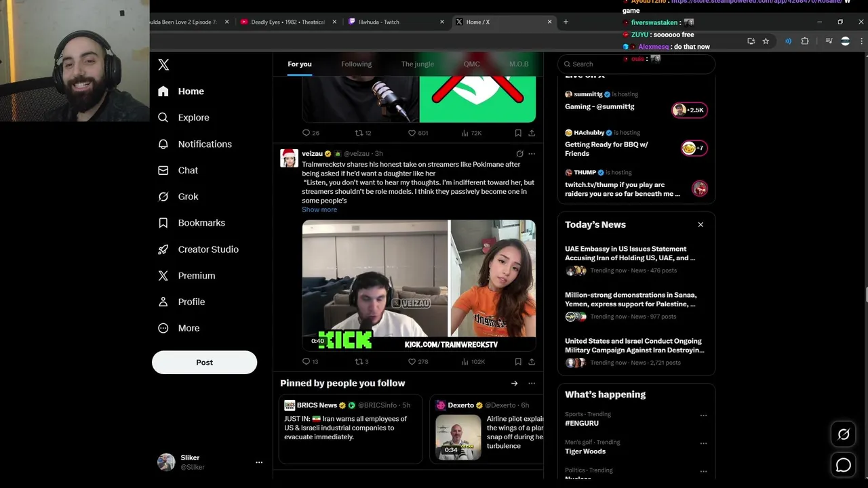Open Profile from the sidebar
Viewport: 868px width, 488px height.
pos(181,302)
